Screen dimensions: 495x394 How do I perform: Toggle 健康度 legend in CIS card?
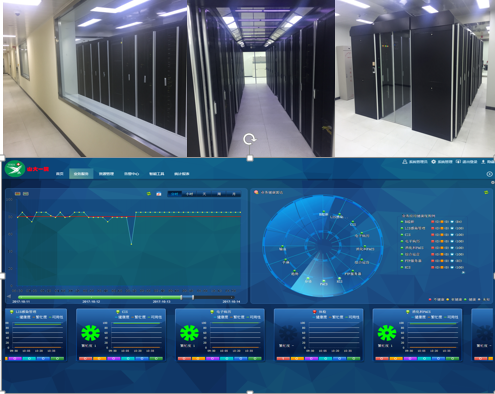tap(123, 317)
